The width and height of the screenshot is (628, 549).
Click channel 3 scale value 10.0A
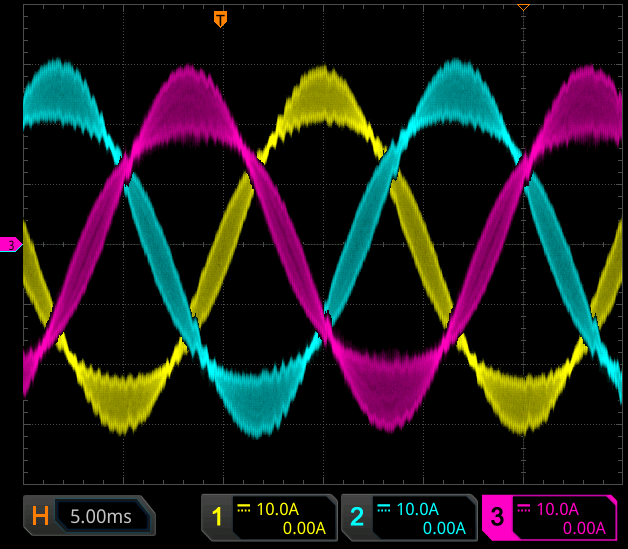tap(558, 509)
